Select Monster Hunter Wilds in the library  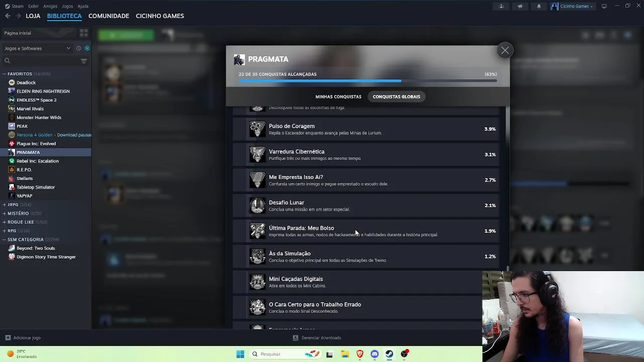39,117
